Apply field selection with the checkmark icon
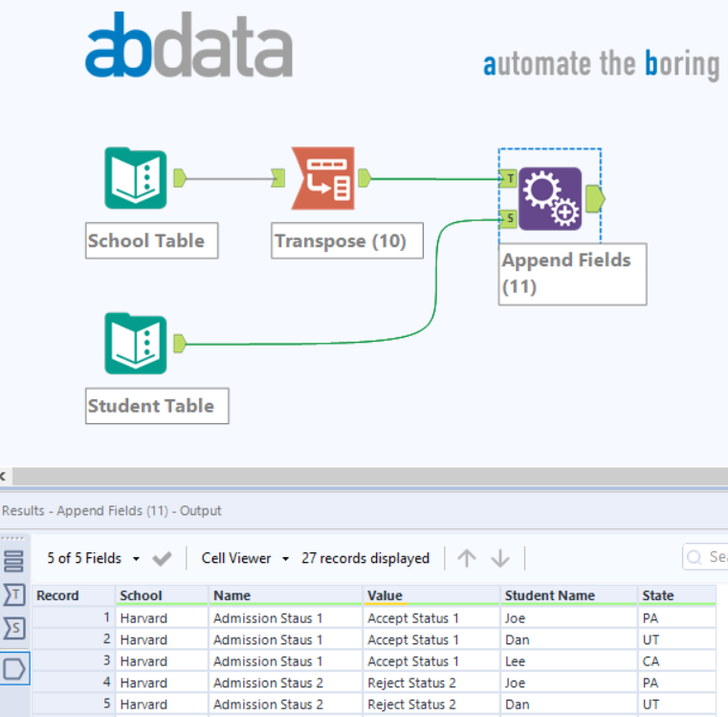Viewport: 728px width, 717px height. click(x=162, y=558)
